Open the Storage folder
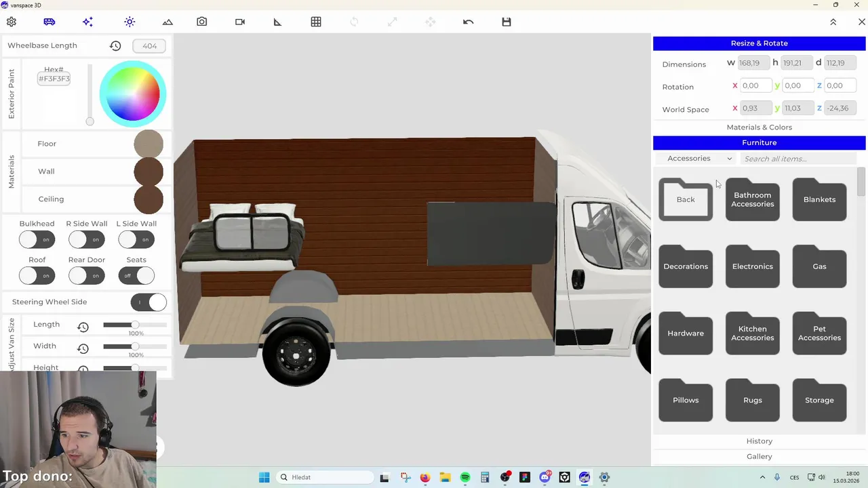This screenshot has width=868, height=488. coord(819,400)
